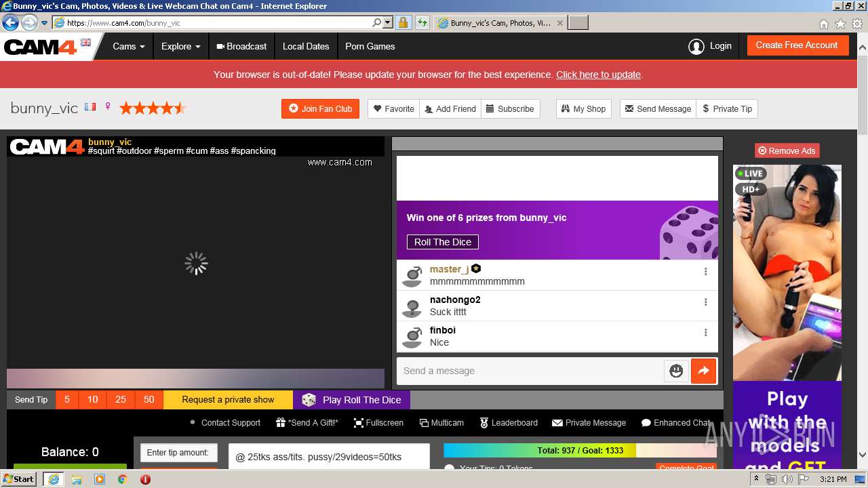Open File Explorer from the taskbar

77,479
